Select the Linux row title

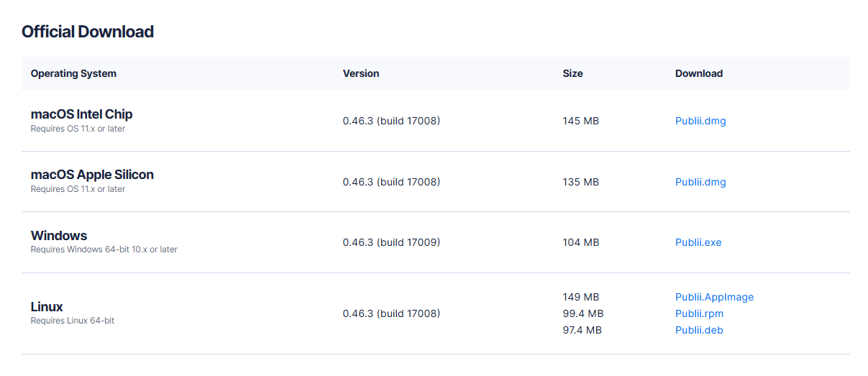(47, 307)
